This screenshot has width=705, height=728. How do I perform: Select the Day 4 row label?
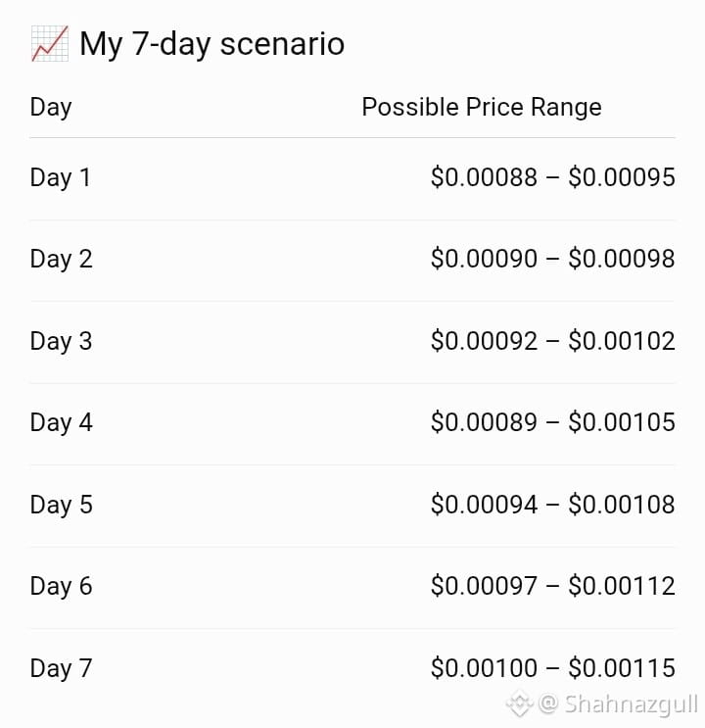point(62,423)
